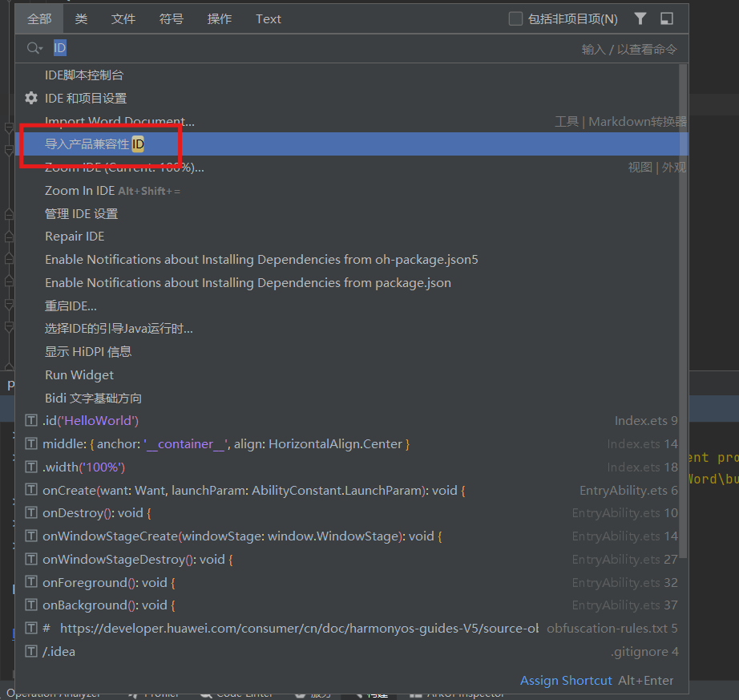Click the search magnifier history icon
The width and height of the screenshot is (739, 700).
tap(34, 48)
